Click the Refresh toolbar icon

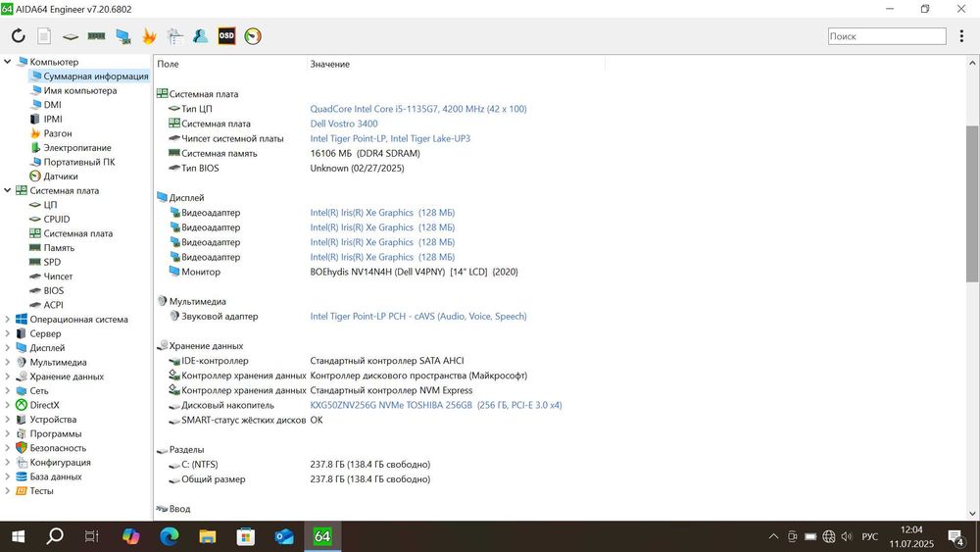18,36
